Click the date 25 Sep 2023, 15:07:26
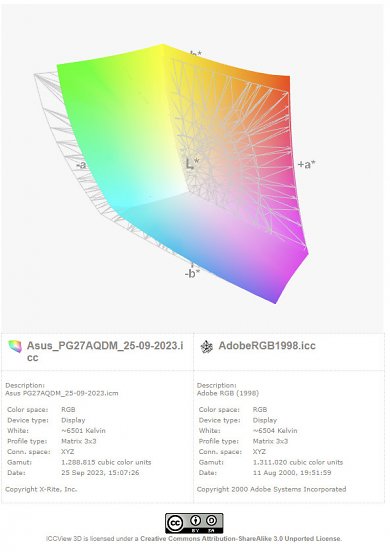This screenshot has height=552, width=390. (x=100, y=473)
